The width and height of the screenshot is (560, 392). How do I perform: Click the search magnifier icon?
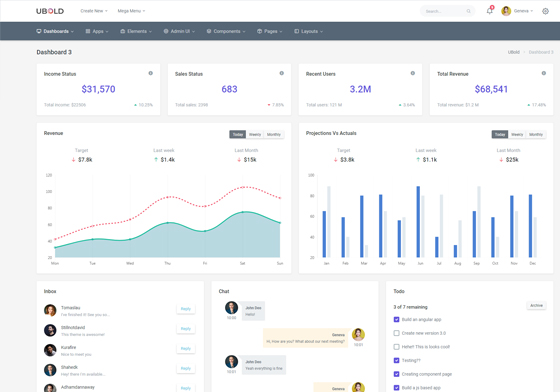468,11
